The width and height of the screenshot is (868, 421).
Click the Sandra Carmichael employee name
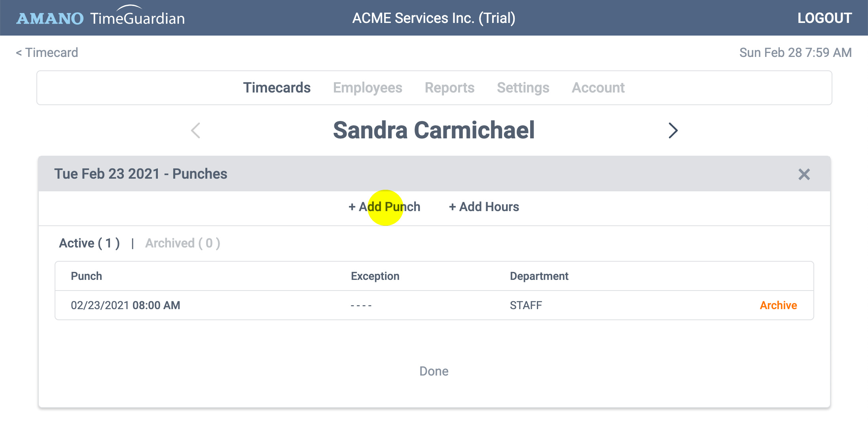(434, 130)
